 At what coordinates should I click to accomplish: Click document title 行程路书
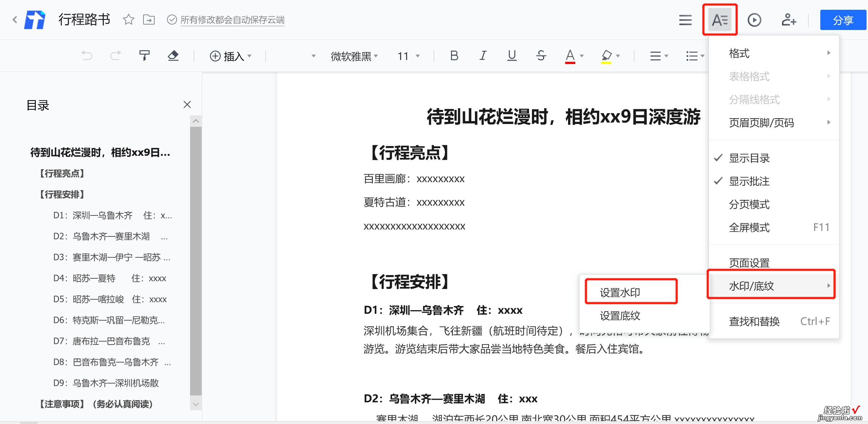84,20
